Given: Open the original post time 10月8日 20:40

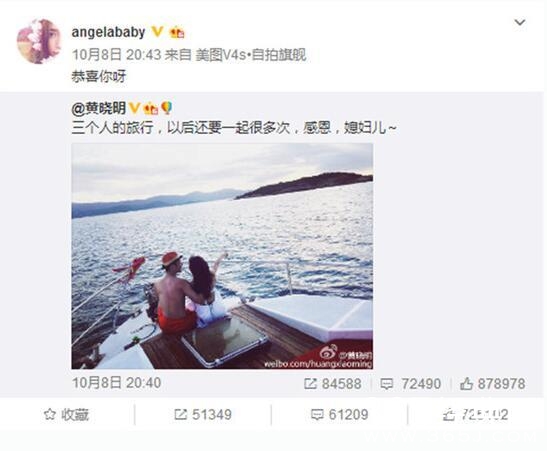Looking at the screenshot, I should click(117, 383).
